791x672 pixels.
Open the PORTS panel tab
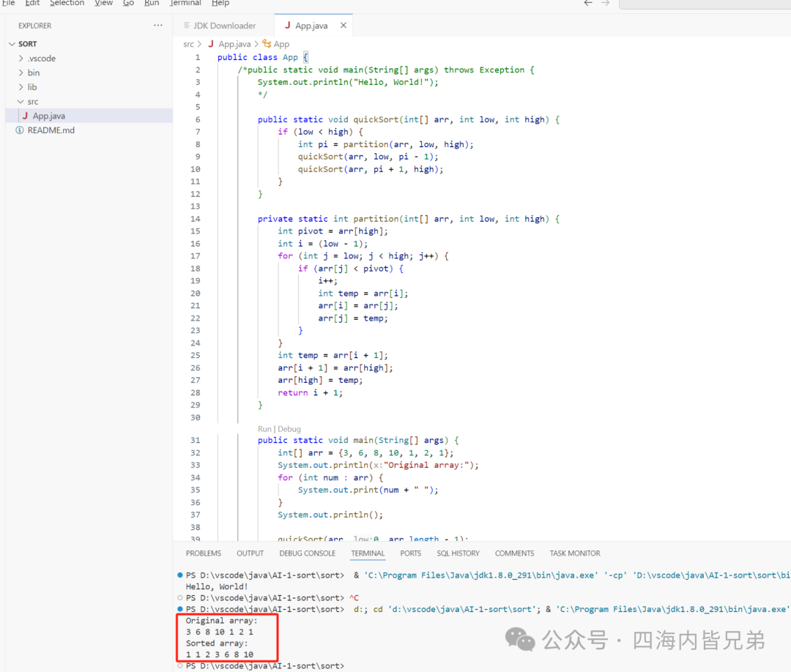pyautogui.click(x=411, y=553)
